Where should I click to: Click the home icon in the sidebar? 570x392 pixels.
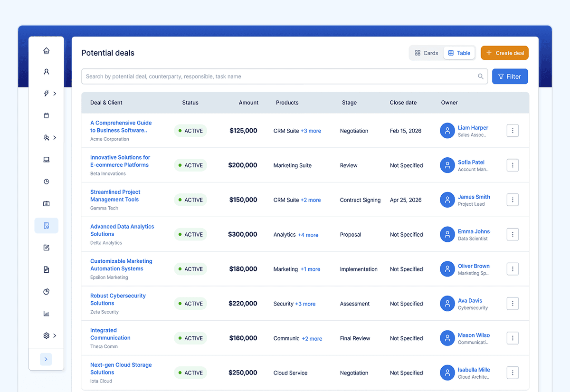(46, 51)
